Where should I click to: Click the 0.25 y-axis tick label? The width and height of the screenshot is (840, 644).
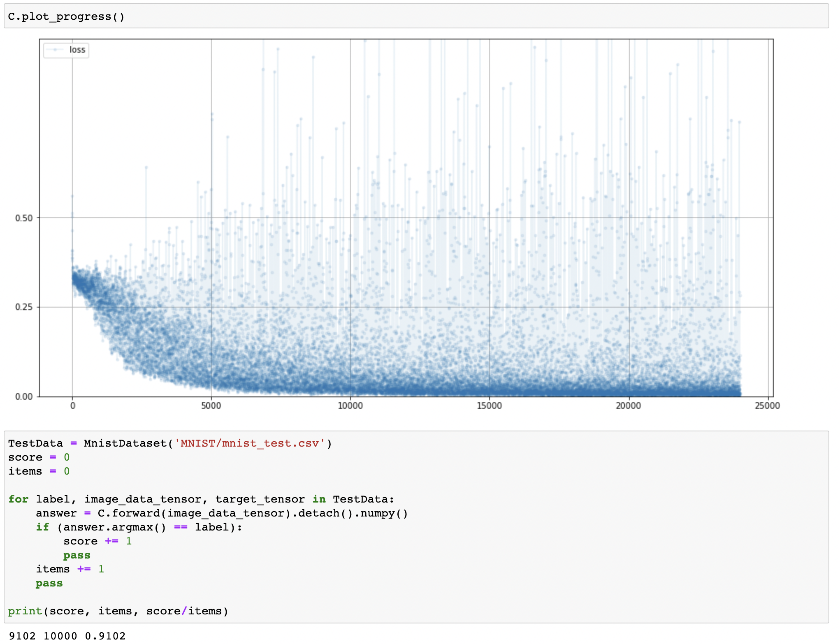(x=24, y=307)
